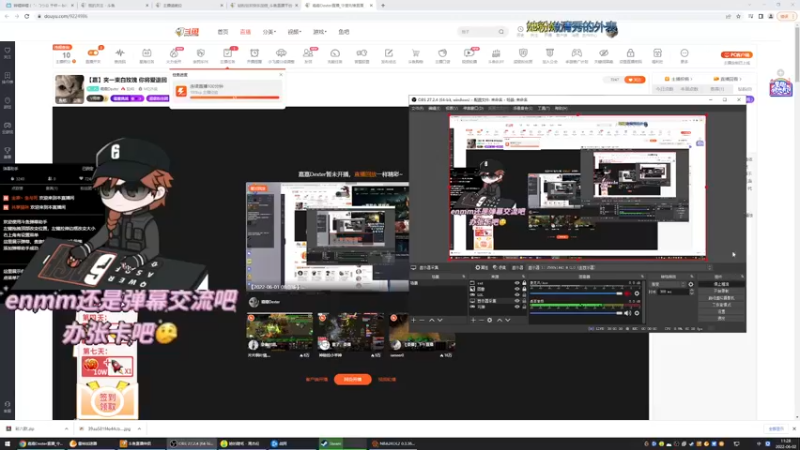Open the alarm clock icon in streamer toolbar

[254, 53]
